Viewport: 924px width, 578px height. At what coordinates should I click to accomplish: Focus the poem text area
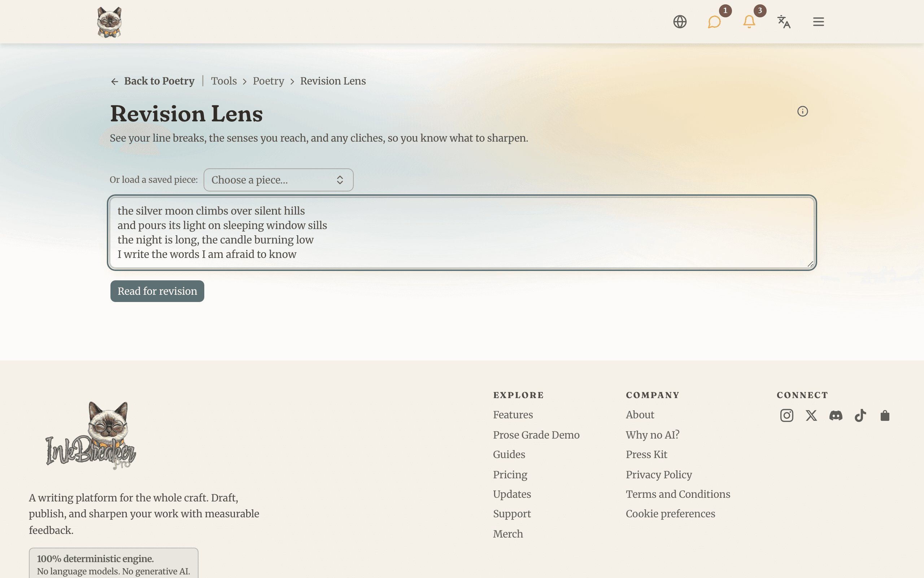pyautogui.click(x=462, y=233)
